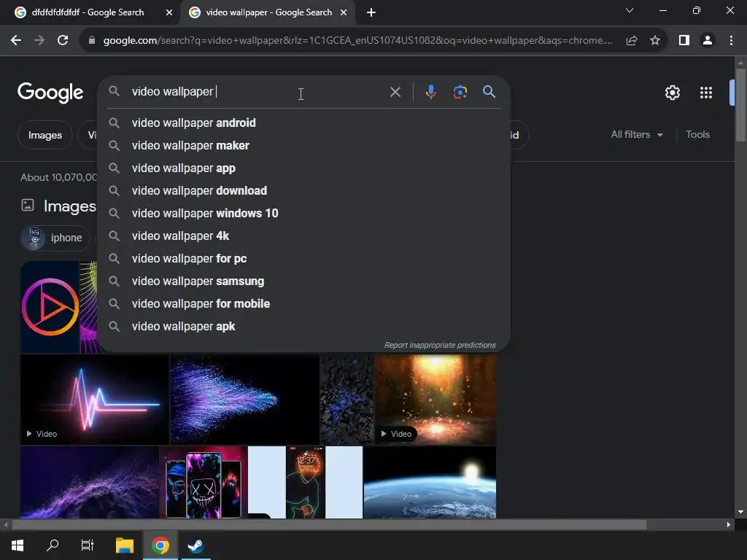Open the Images section heading

(70, 206)
